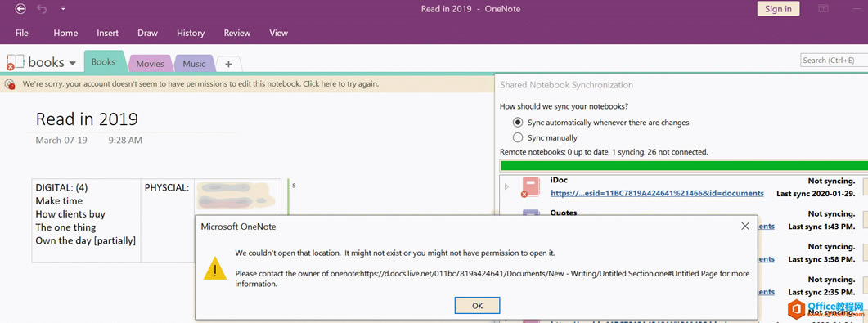Click the sync error icon in the info bar

(10, 84)
